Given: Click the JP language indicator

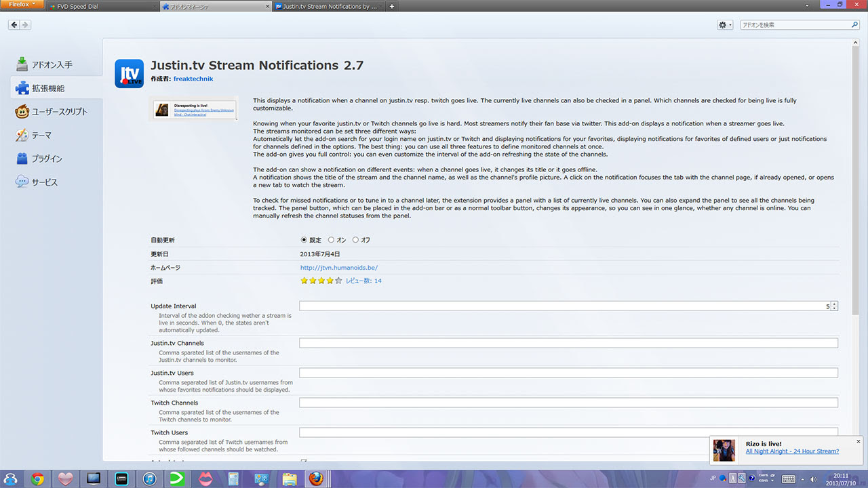Looking at the screenshot, I should [x=713, y=478].
